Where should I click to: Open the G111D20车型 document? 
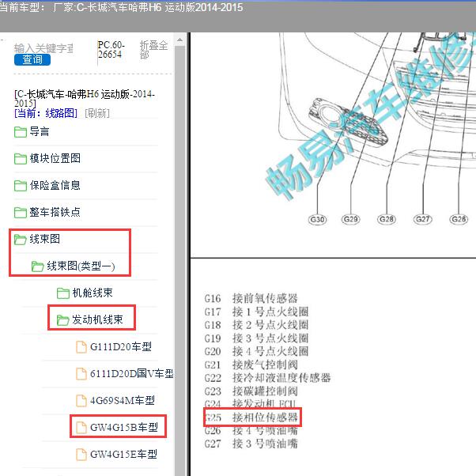[x=121, y=346]
